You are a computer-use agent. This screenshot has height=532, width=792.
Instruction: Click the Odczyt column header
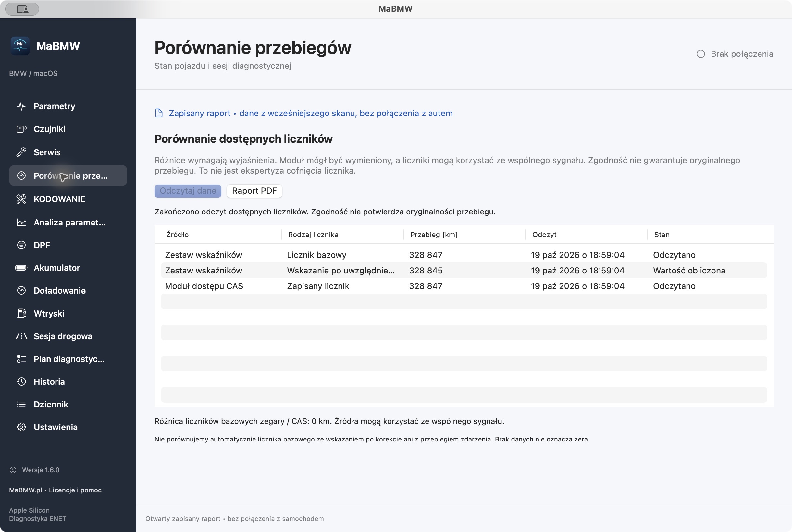click(x=544, y=235)
